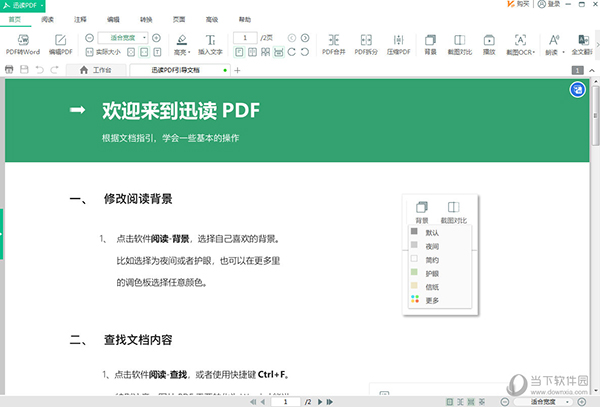This screenshot has height=407, width=600.
Task: Expand more ribbon tools with right chevron
Action: pyautogui.click(x=597, y=45)
